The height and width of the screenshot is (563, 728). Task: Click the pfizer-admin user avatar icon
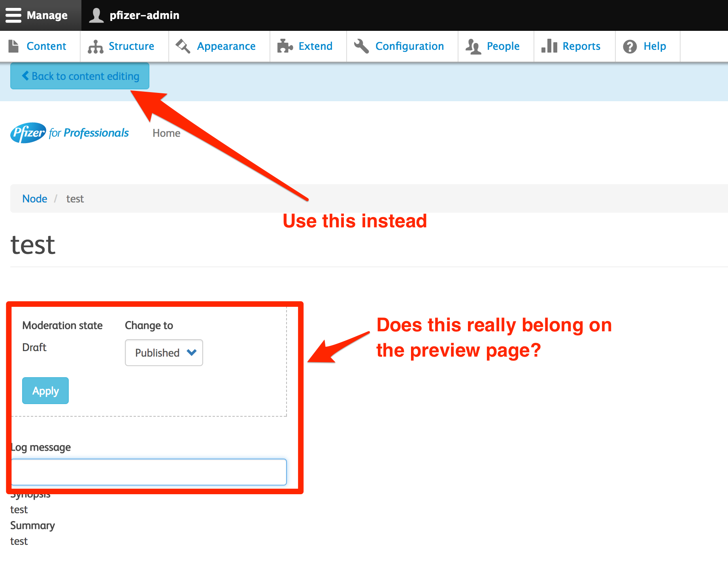96,15
